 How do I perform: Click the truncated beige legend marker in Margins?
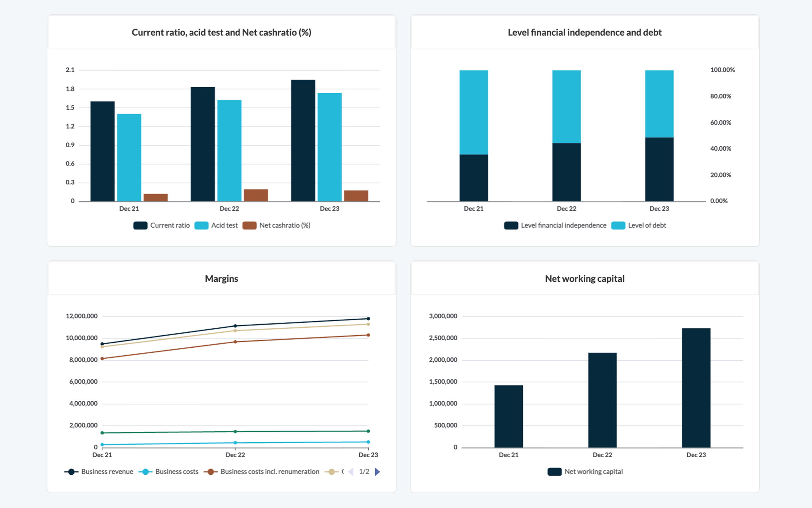pos(331,472)
